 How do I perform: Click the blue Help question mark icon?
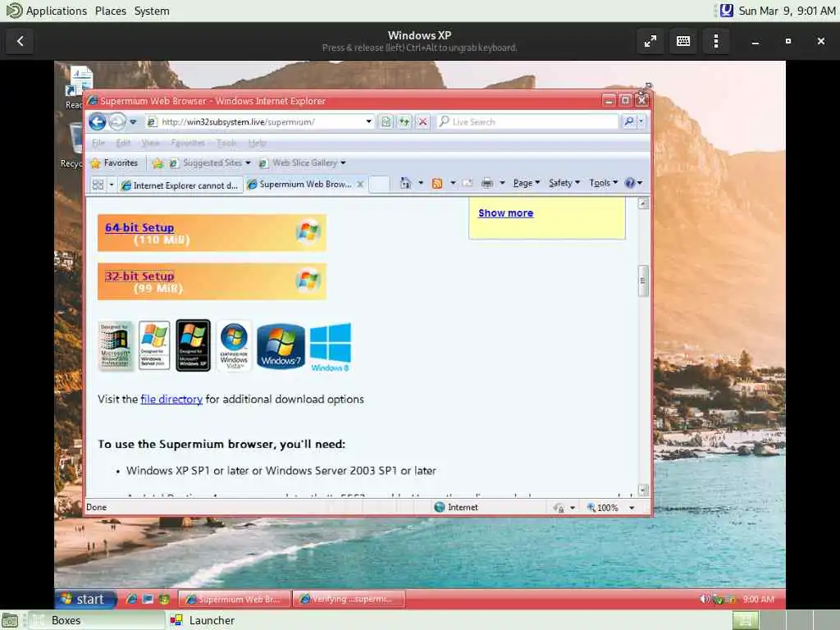pyautogui.click(x=629, y=183)
